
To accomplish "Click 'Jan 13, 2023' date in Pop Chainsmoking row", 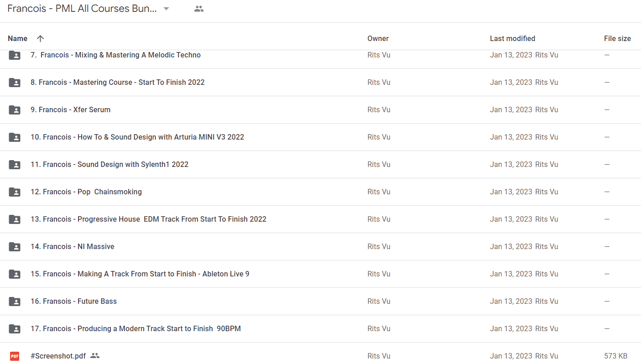I will point(511,192).
